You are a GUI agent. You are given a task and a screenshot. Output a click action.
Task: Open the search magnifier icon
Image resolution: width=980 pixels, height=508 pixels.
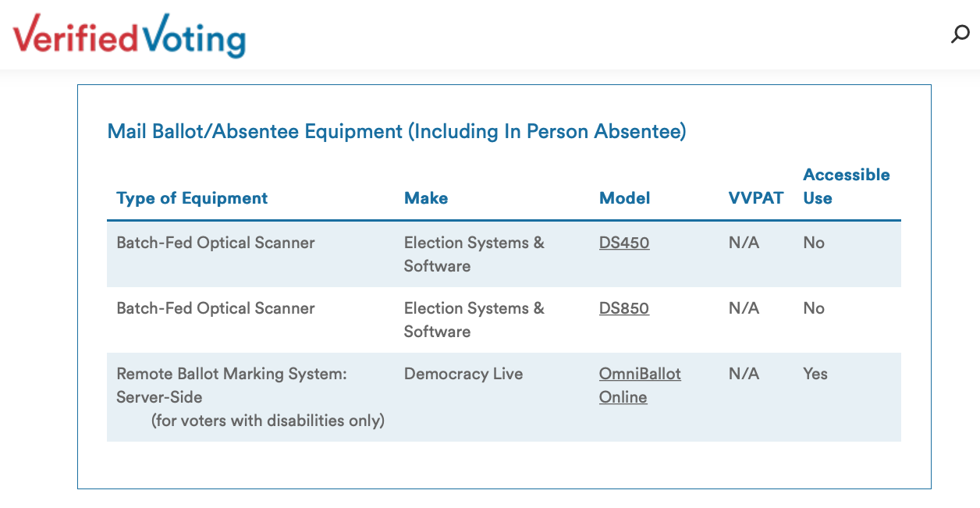click(960, 34)
